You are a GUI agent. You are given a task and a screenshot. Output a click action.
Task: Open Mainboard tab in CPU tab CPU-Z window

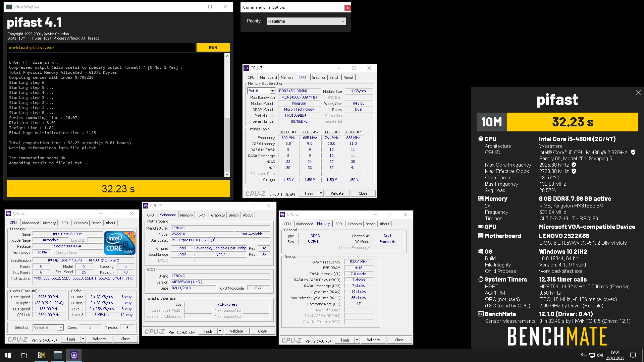pyautogui.click(x=31, y=223)
